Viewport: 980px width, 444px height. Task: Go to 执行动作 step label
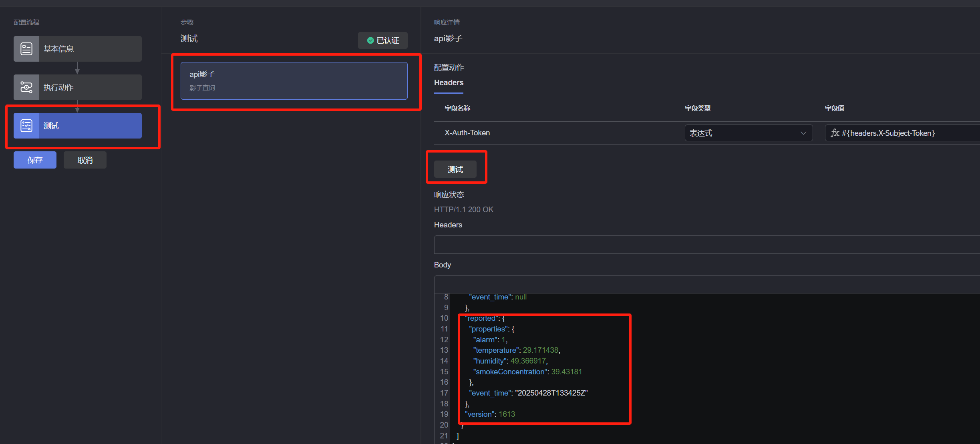[58, 87]
